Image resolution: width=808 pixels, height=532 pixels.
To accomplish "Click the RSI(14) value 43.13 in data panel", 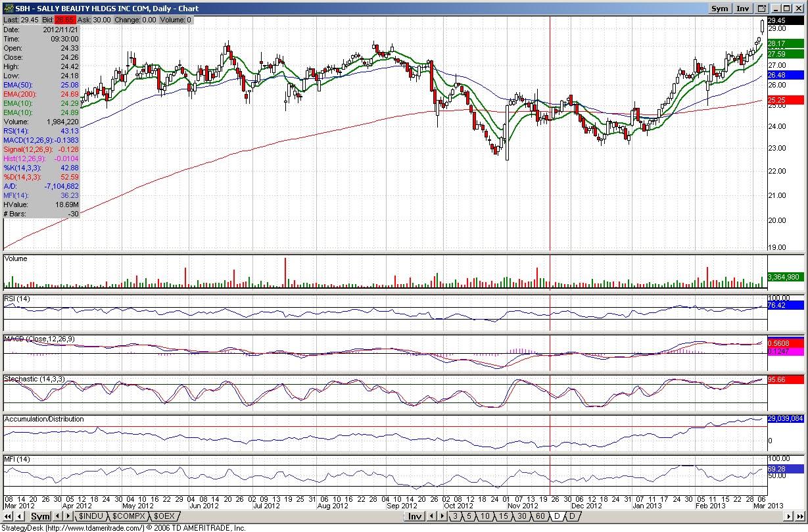I will coord(69,131).
